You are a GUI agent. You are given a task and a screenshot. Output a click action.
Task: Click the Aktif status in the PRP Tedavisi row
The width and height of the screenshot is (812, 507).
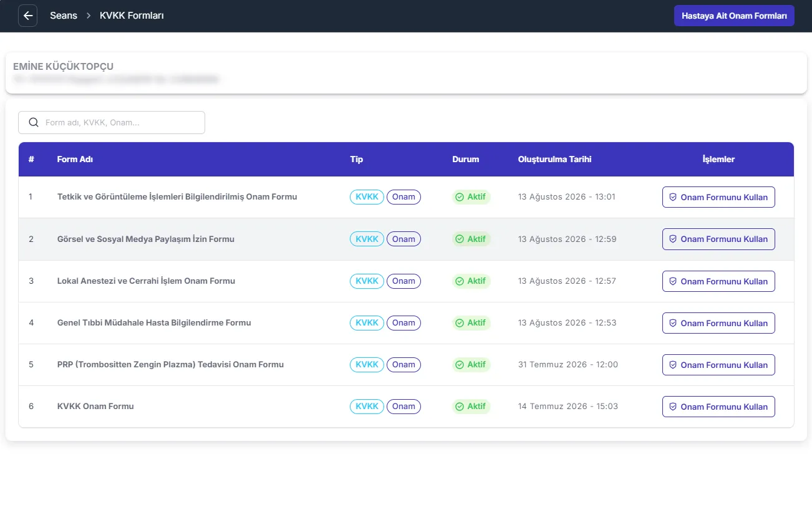tap(471, 365)
